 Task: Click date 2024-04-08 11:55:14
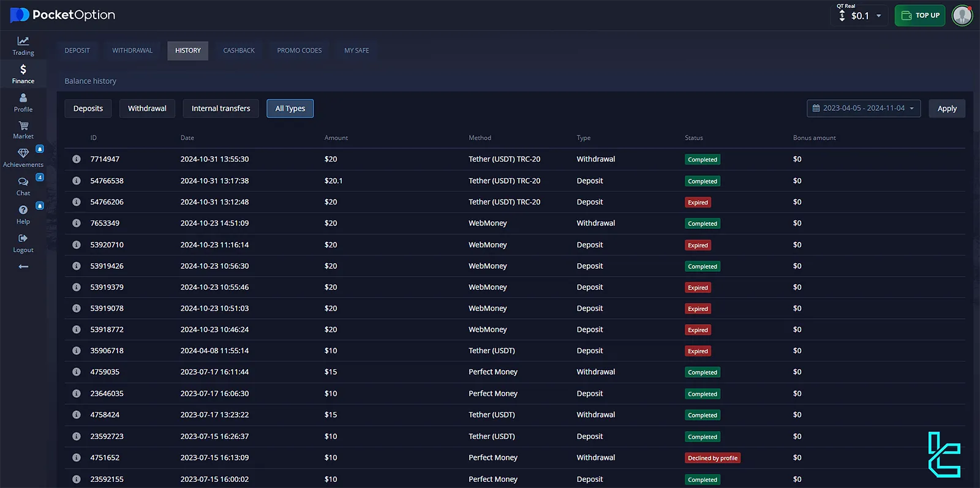214,351
